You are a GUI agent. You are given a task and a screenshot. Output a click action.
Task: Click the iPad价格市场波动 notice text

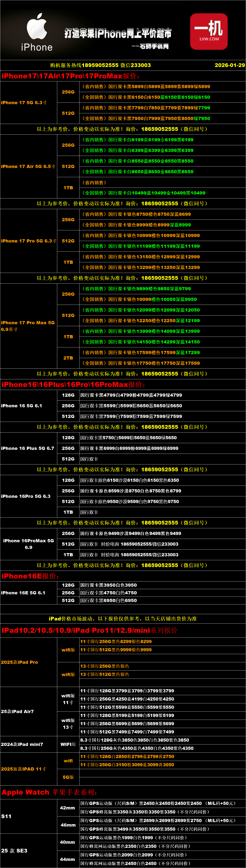coord(123,619)
